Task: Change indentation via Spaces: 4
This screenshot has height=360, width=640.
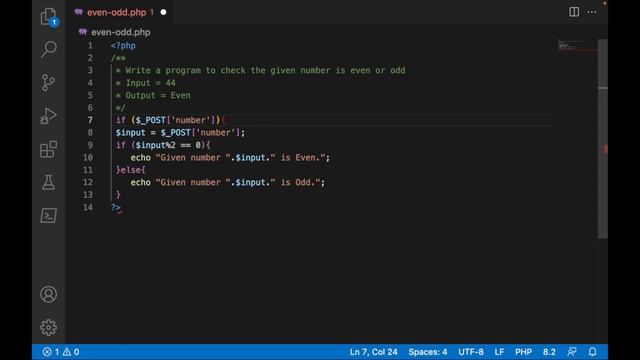Action: [428, 352]
